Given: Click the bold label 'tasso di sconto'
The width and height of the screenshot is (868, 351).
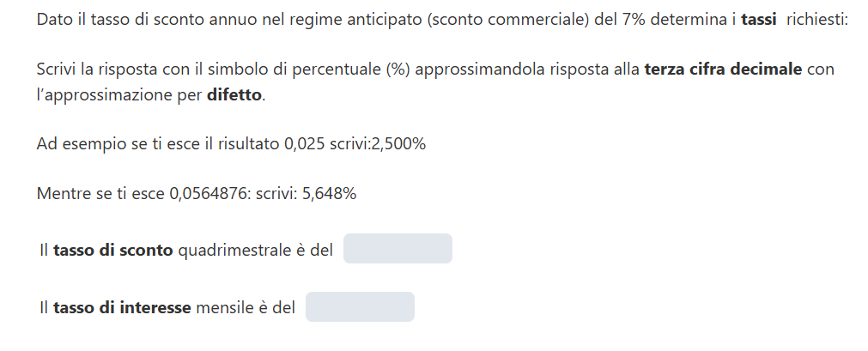Looking at the screenshot, I should coord(113,251).
